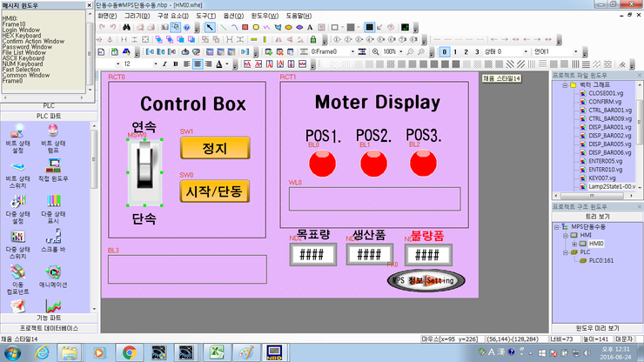The width and height of the screenshot is (644, 362).
Task: Open the font color A dropdown arrow
Action: click(x=227, y=64)
